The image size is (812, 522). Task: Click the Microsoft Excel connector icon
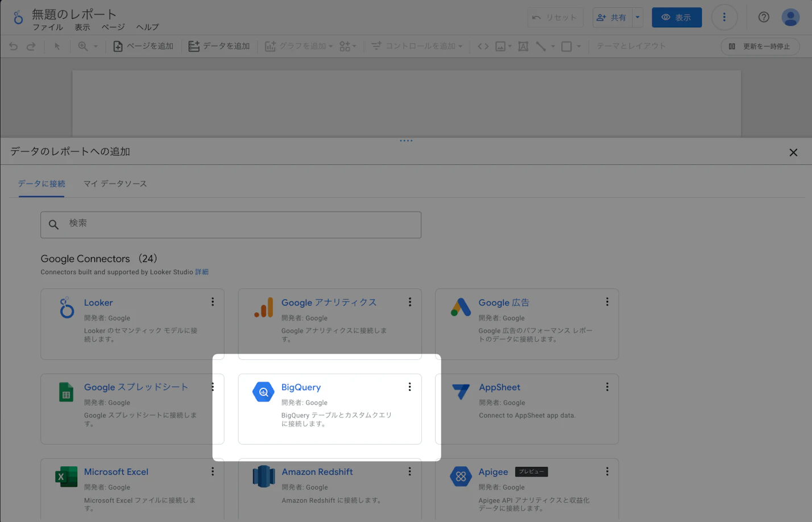66,477
